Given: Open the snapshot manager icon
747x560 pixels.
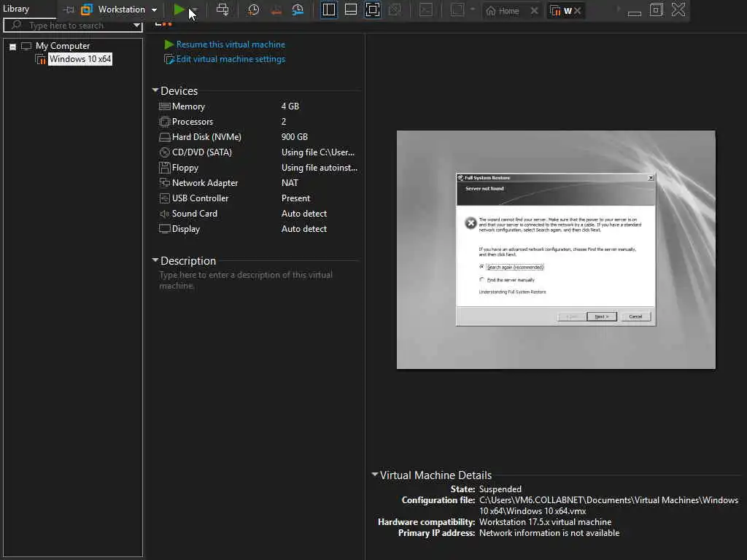Looking at the screenshot, I should [x=298, y=9].
